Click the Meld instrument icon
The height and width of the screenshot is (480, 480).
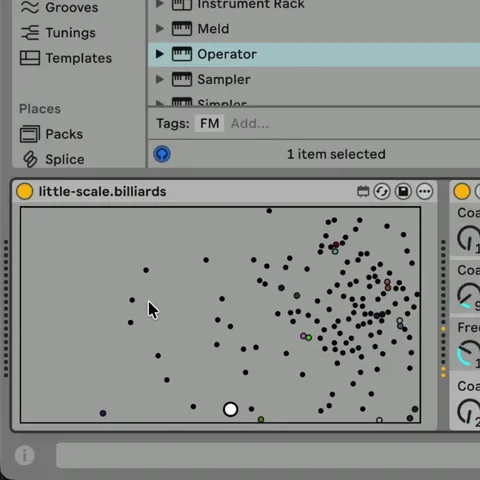coord(182,29)
